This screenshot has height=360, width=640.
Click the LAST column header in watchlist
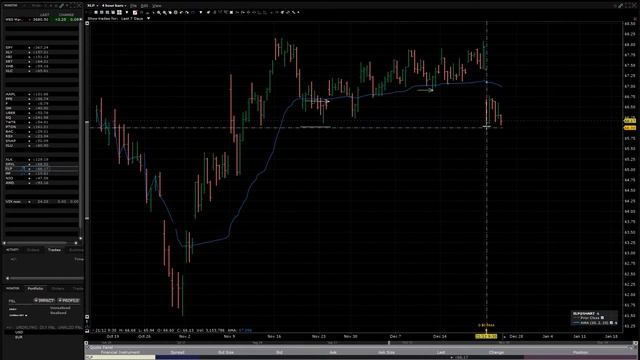[44, 15]
